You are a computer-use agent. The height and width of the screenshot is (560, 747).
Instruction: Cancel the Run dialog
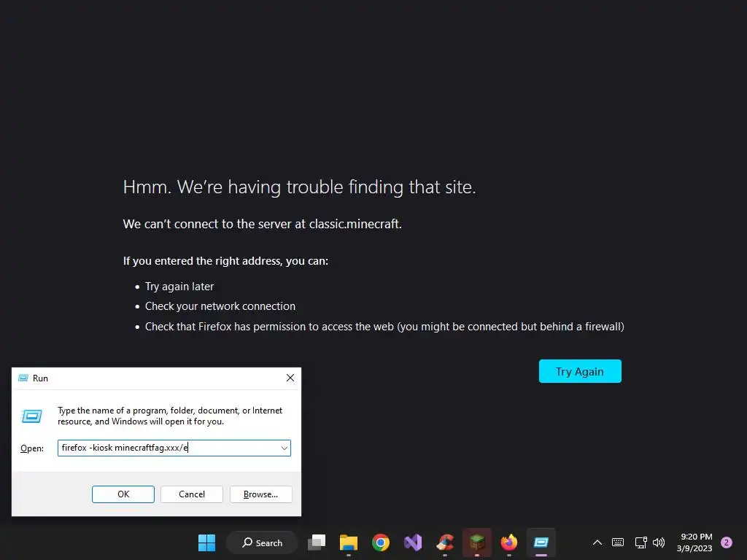coord(192,494)
